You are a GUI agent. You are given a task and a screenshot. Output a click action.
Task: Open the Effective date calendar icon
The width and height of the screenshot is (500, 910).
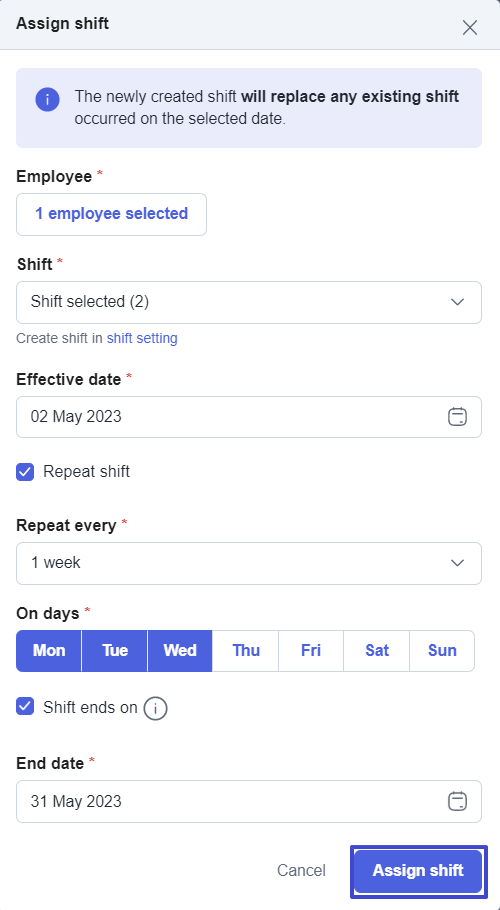[x=457, y=417]
